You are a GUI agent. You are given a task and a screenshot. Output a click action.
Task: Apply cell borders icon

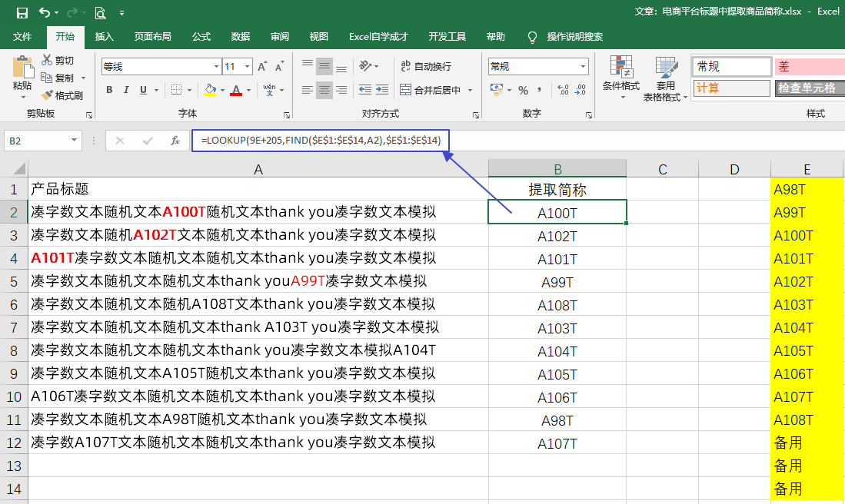[176, 90]
